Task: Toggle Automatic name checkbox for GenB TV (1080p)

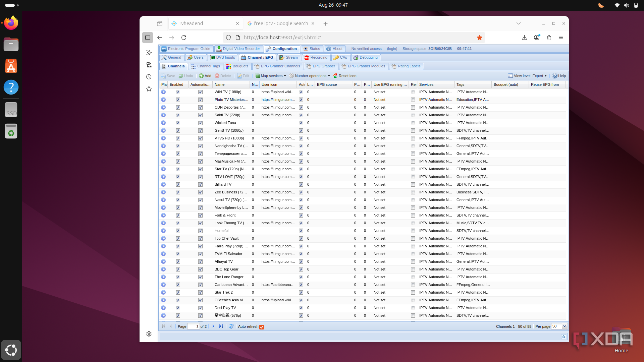Action: [x=200, y=130]
